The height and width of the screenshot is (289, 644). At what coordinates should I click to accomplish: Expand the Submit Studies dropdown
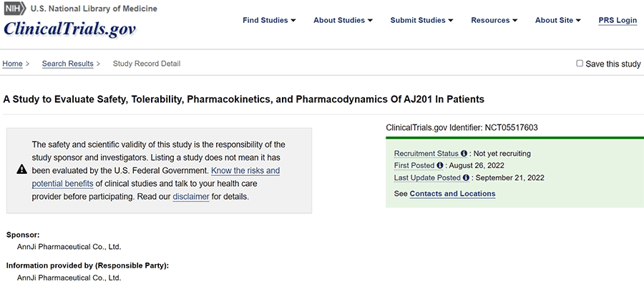click(422, 20)
